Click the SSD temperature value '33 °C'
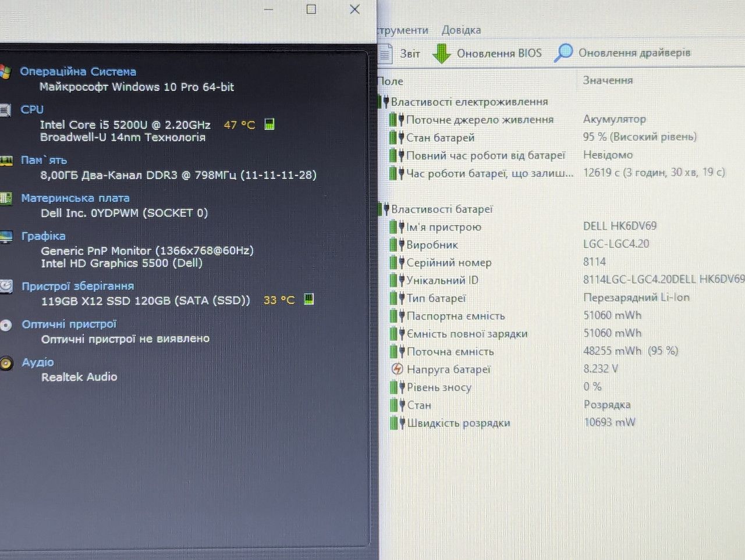This screenshot has width=745, height=560. coord(279,300)
